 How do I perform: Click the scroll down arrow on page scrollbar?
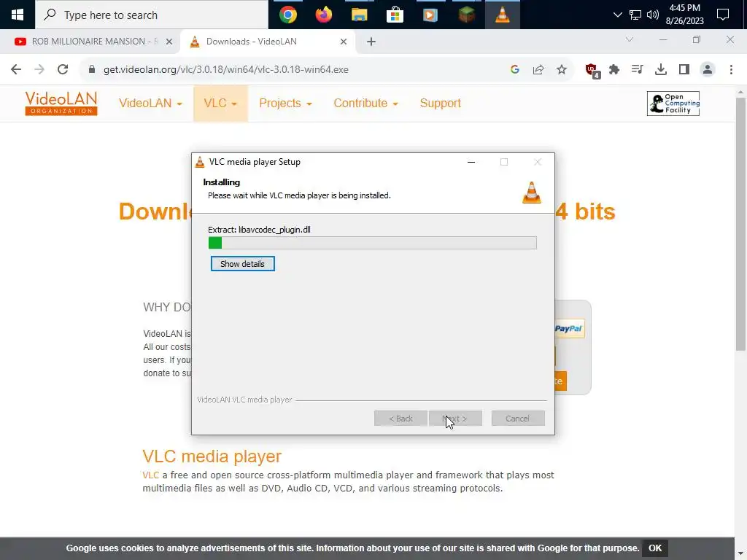[740, 555]
